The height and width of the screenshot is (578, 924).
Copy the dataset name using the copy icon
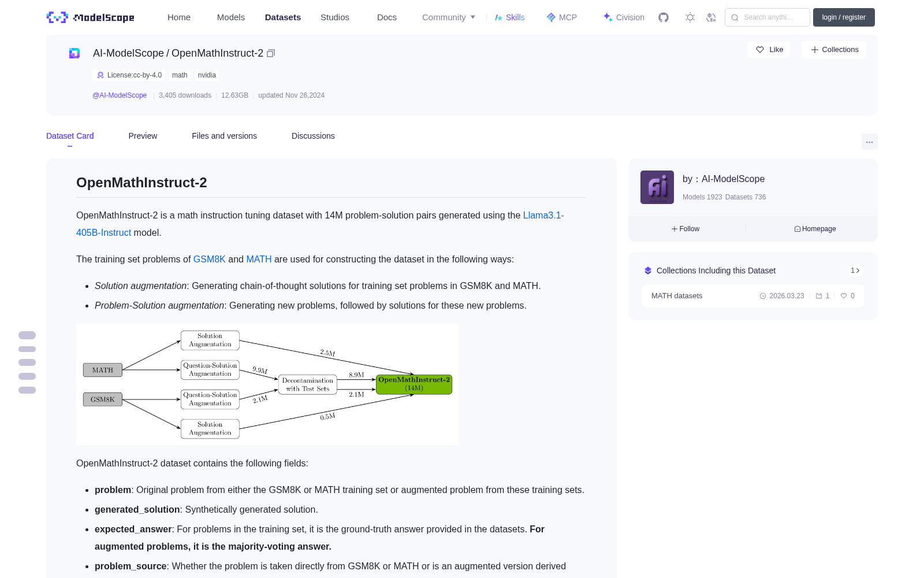pos(271,53)
